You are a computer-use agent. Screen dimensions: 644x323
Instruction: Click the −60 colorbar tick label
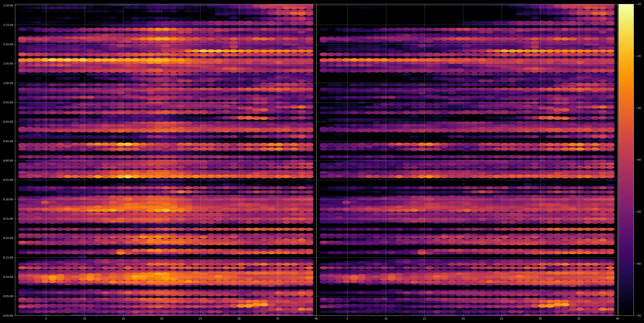pos(638,264)
